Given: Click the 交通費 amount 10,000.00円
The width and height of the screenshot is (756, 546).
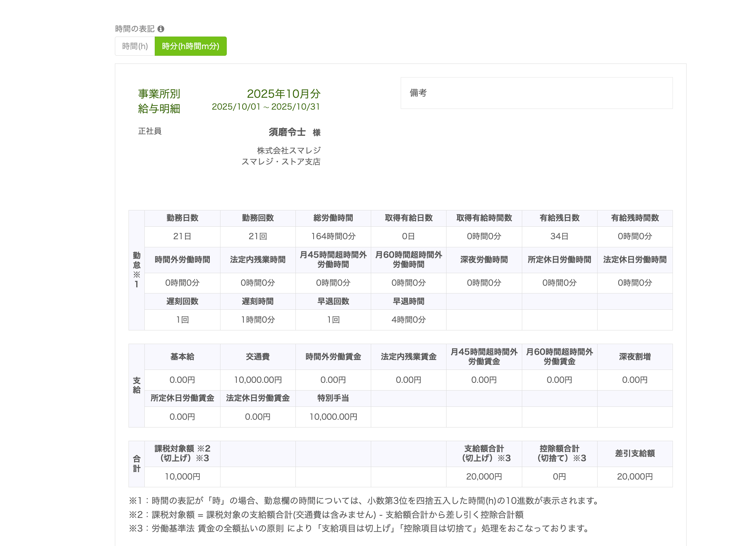Looking at the screenshot, I should click(258, 380).
